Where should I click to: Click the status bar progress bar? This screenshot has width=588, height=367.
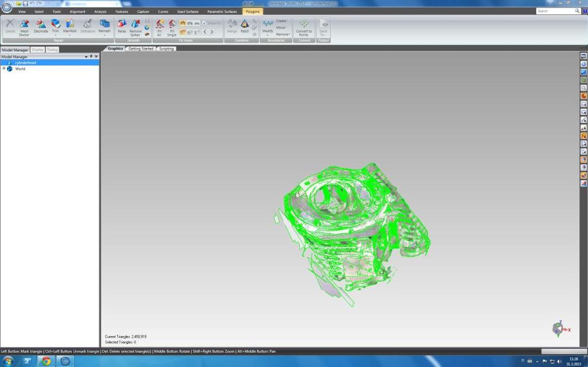tap(564, 351)
